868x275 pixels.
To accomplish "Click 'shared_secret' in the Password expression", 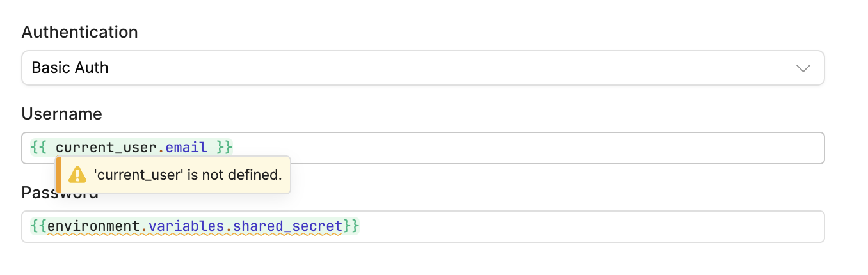I will pyautogui.click(x=287, y=226).
